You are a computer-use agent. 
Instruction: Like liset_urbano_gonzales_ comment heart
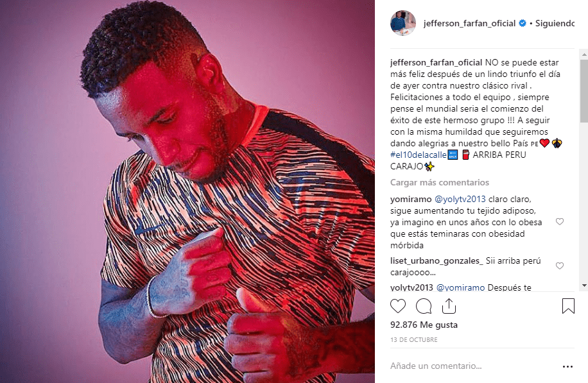560,266
